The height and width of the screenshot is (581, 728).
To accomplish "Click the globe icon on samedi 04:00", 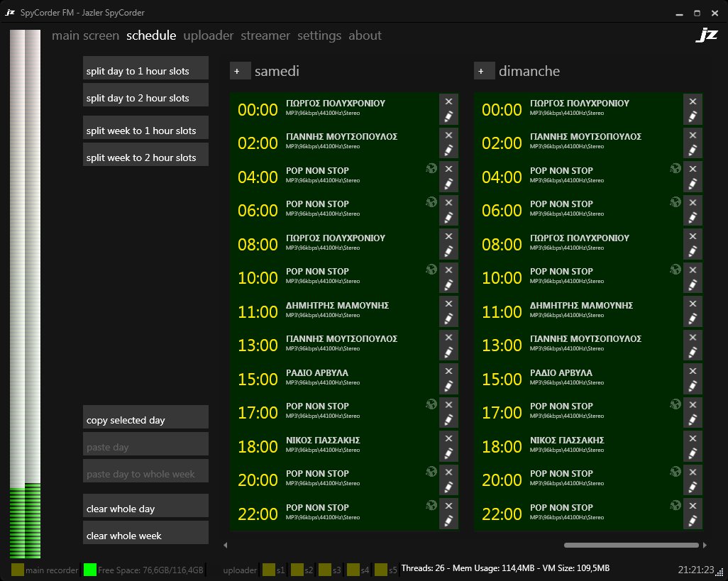I will [430, 168].
